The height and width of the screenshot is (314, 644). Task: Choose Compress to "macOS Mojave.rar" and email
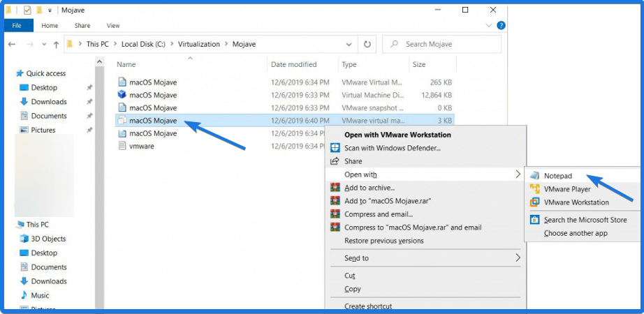pyautogui.click(x=413, y=227)
